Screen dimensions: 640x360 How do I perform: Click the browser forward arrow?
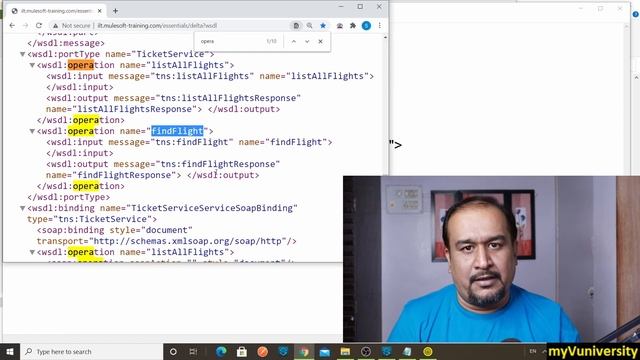point(25,25)
